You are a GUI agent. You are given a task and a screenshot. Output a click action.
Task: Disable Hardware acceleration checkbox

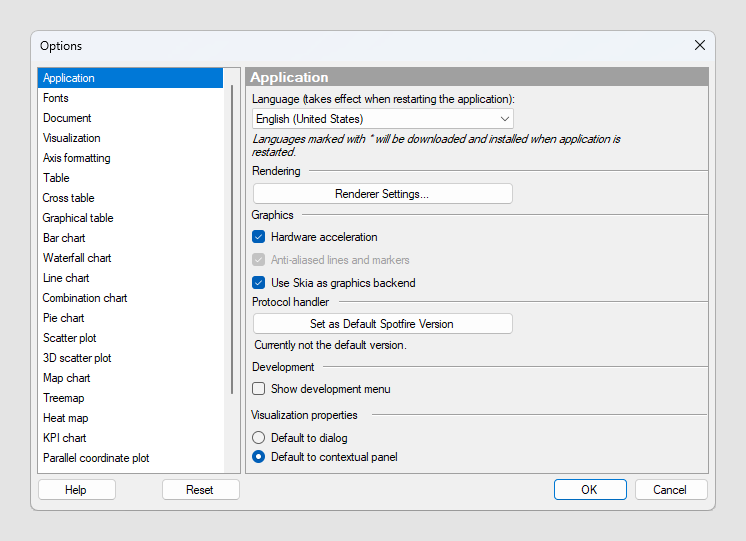click(259, 237)
